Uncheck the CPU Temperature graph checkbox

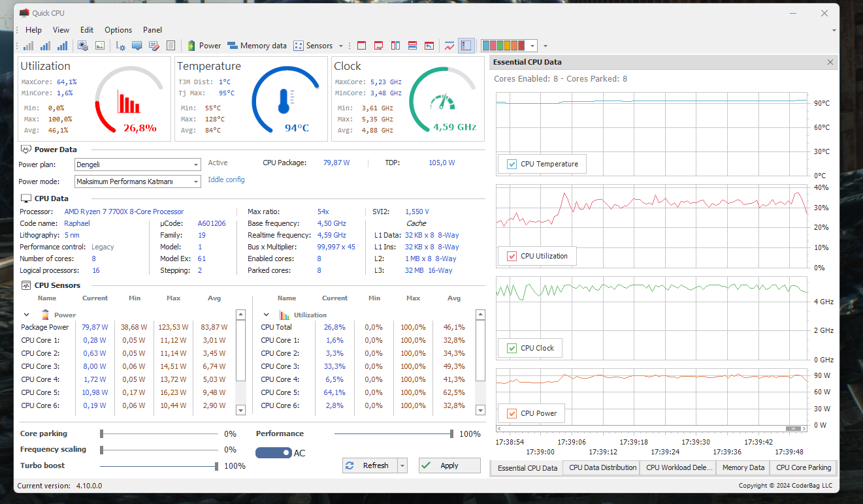tap(512, 165)
